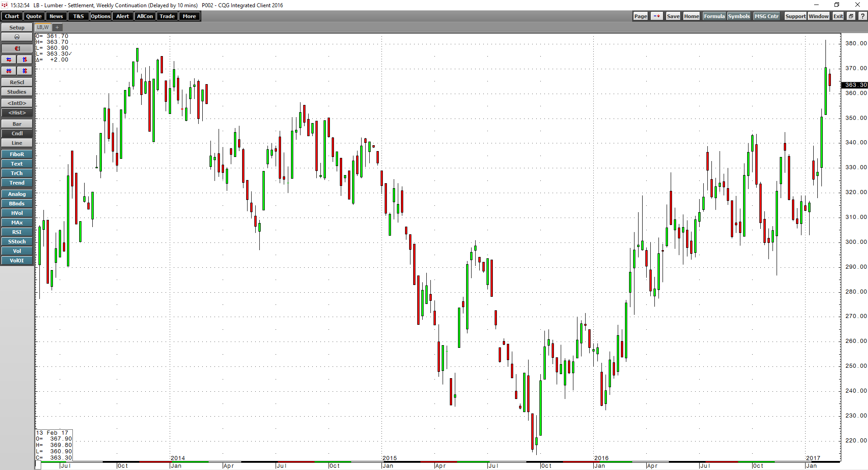
Task: Expand the More menu button
Action: pos(189,16)
